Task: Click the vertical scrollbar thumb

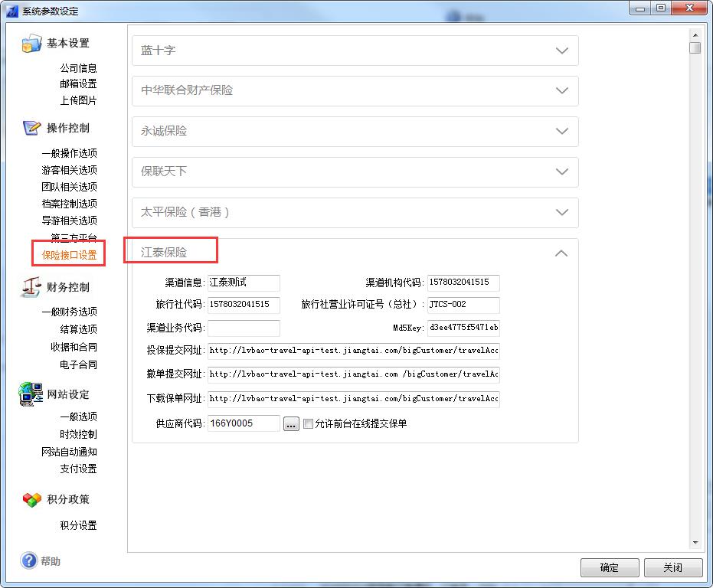Action: (695, 47)
